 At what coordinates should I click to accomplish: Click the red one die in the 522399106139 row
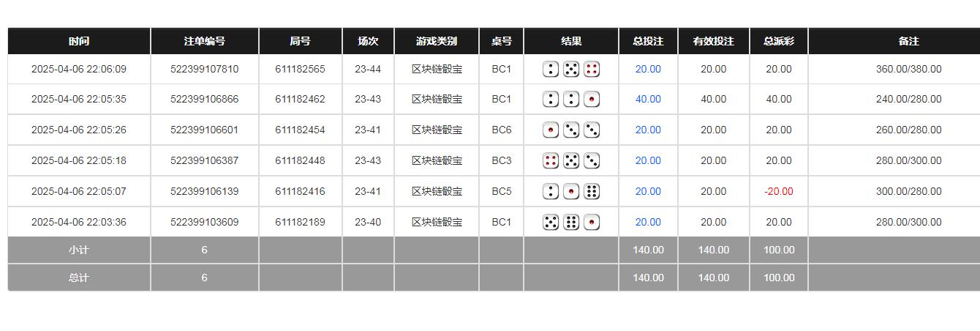pos(571,192)
